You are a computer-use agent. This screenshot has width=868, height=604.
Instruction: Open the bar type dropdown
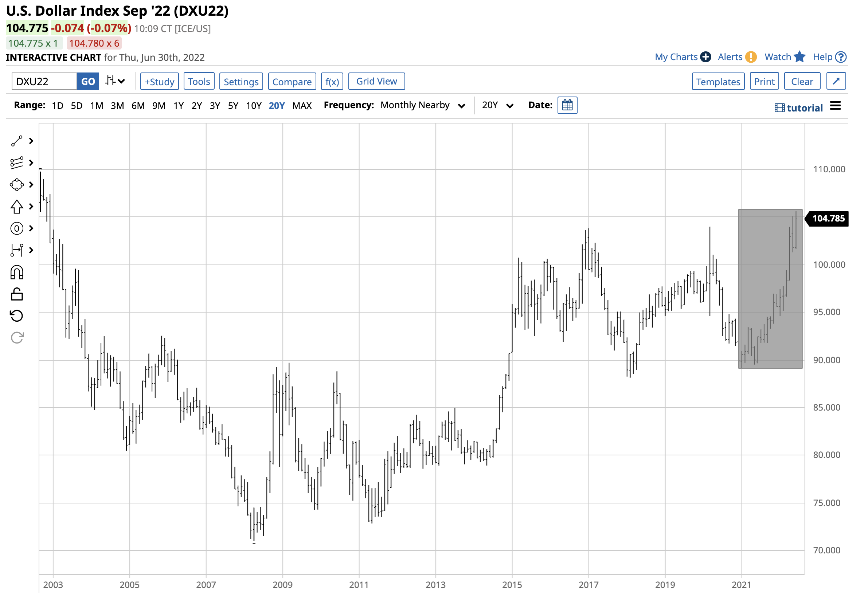click(115, 81)
